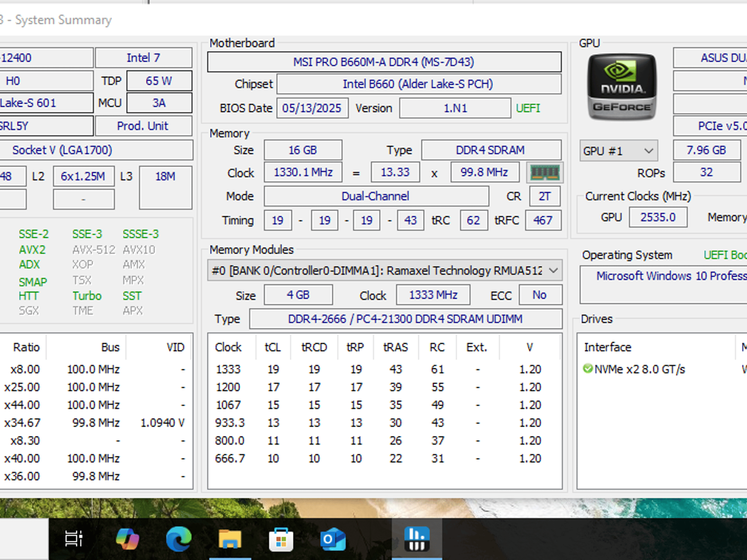Click the green NVMe drive status icon
This screenshot has width=747, height=560.
588,369
